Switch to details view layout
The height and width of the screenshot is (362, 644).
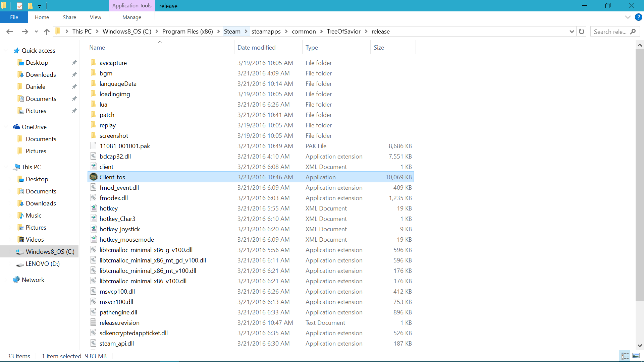pyautogui.click(x=625, y=356)
